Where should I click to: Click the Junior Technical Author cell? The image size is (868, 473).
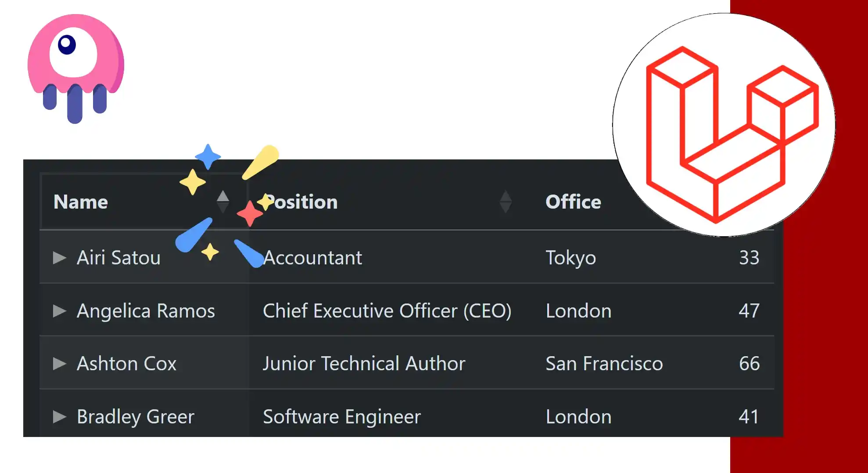[364, 364]
